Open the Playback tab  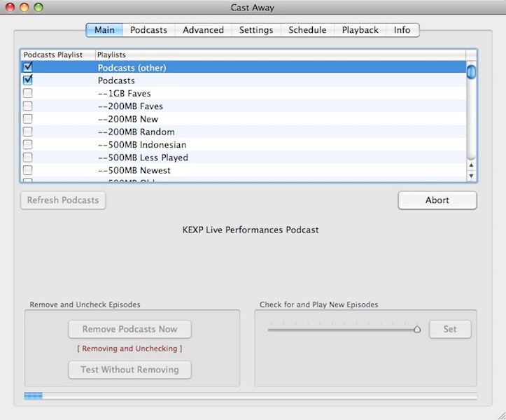[x=360, y=30]
